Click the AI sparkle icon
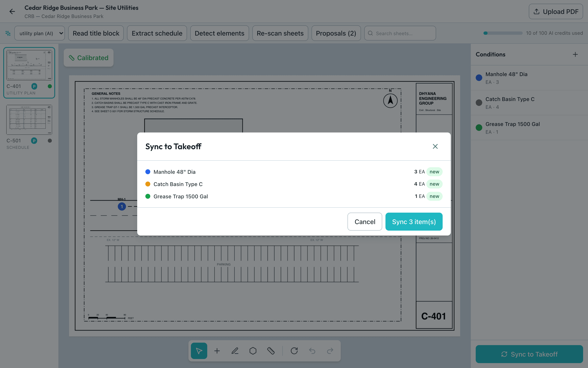Viewport: 588px width, 368px height. pos(8,33)
